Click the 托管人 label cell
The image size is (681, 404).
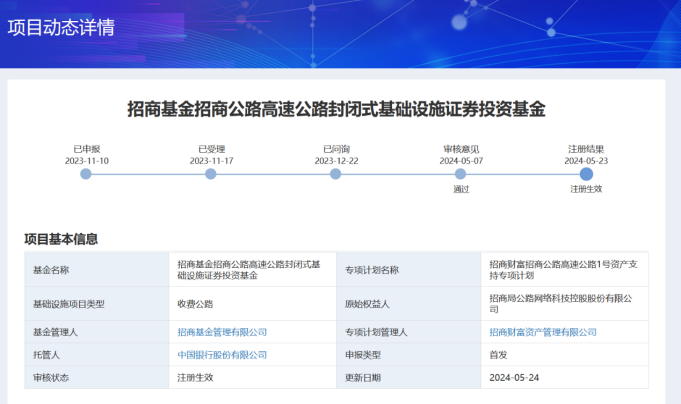coord(96,355)
